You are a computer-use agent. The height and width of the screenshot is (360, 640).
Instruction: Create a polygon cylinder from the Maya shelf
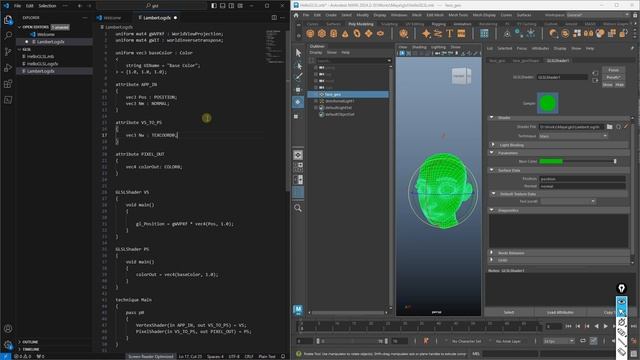tap(333, 34)
